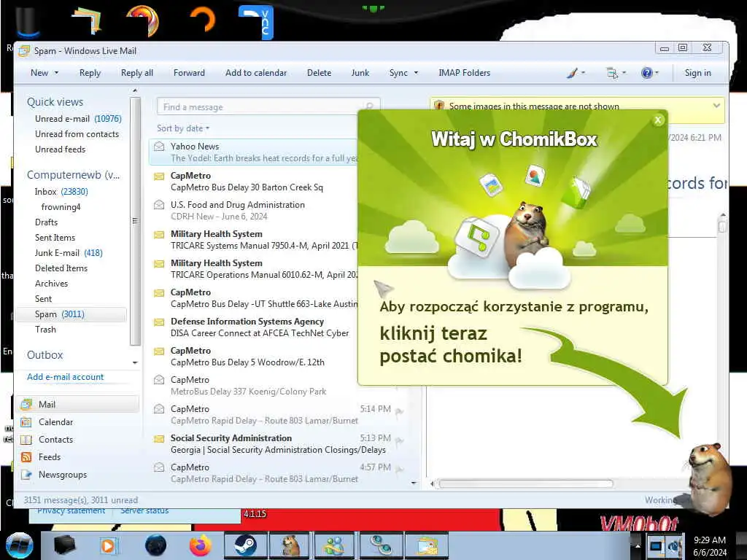
Task: Click Reply all in the toolbar
Action: [x=136, y=73]
